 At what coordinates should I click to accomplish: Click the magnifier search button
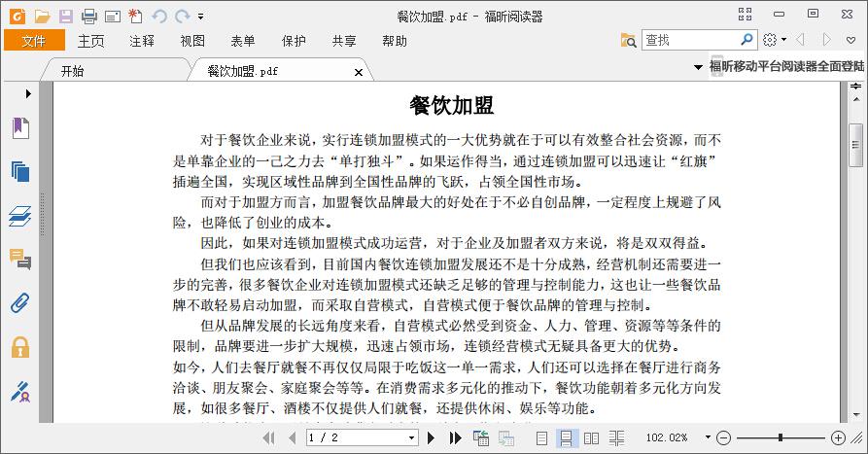click(x=746, y=39)
